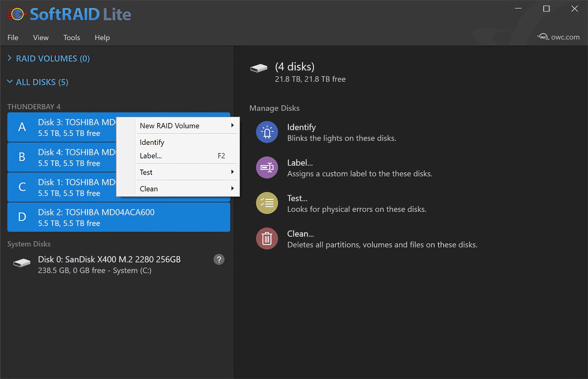Click 'Blinks the lights on these disks.' description

click(x=342, y=138)
